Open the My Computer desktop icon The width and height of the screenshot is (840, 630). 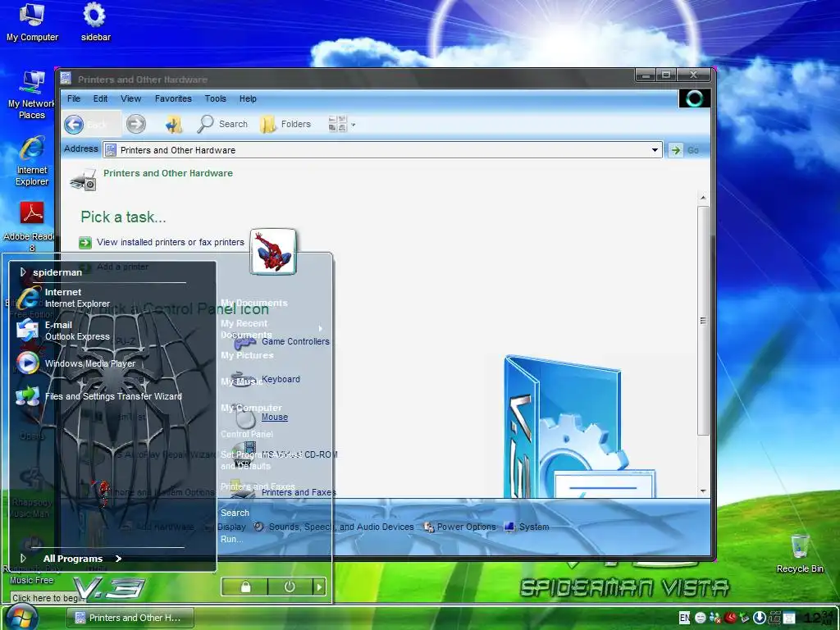[32, 22]
